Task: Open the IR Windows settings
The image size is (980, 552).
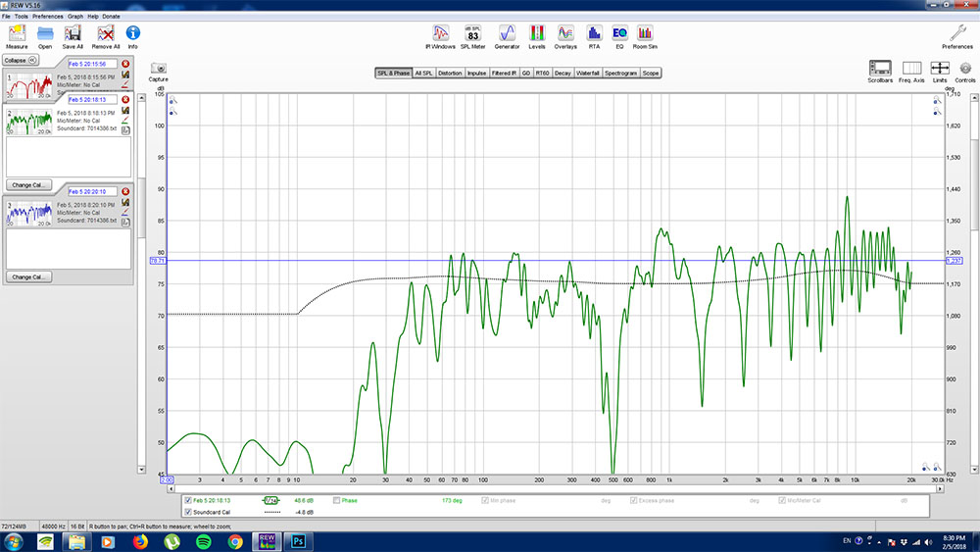Action: pos(440,37)
